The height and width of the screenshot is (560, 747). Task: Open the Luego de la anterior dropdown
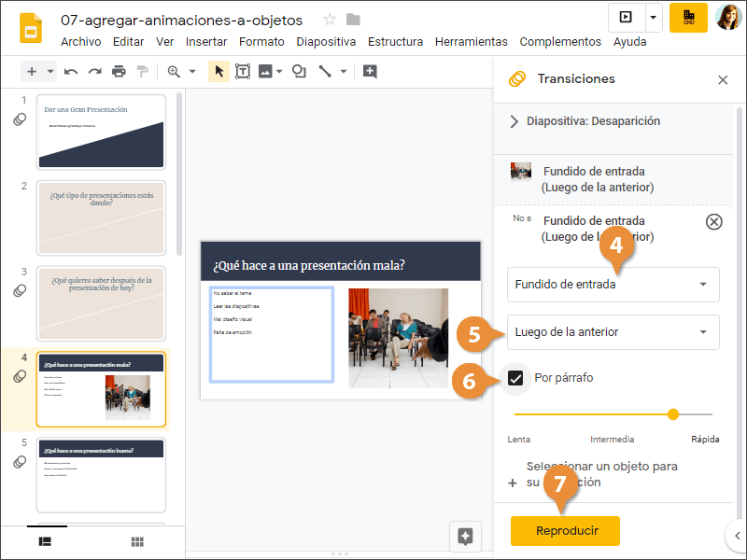[x=613, y=331]
